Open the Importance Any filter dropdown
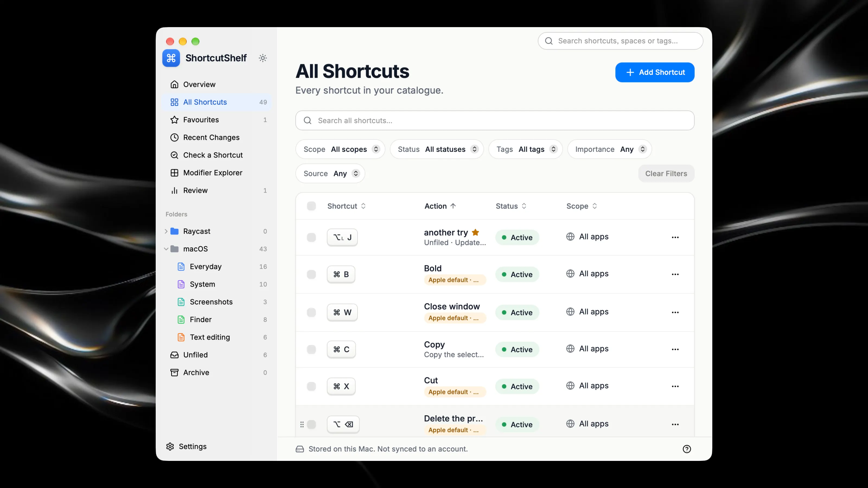 coord(609,149)
